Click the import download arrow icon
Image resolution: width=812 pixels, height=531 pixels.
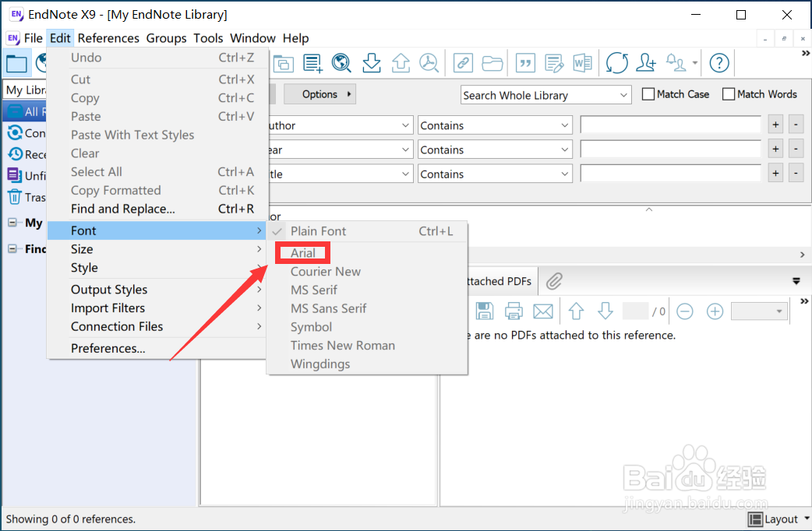point(371,63)
